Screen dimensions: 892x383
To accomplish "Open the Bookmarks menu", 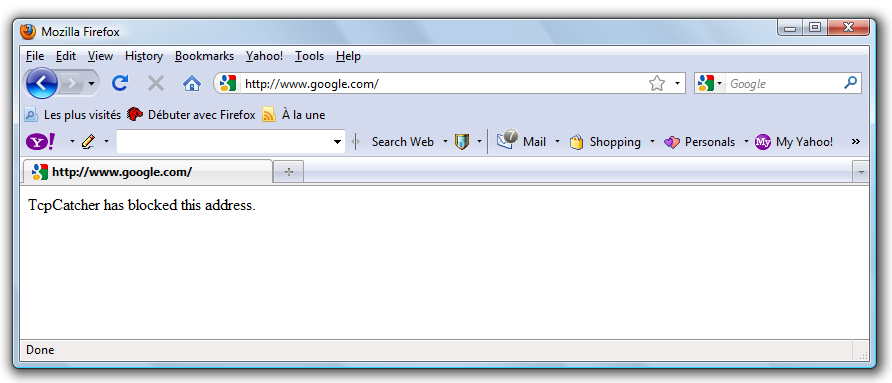I will pyautogui.click(x=204, y=56).
